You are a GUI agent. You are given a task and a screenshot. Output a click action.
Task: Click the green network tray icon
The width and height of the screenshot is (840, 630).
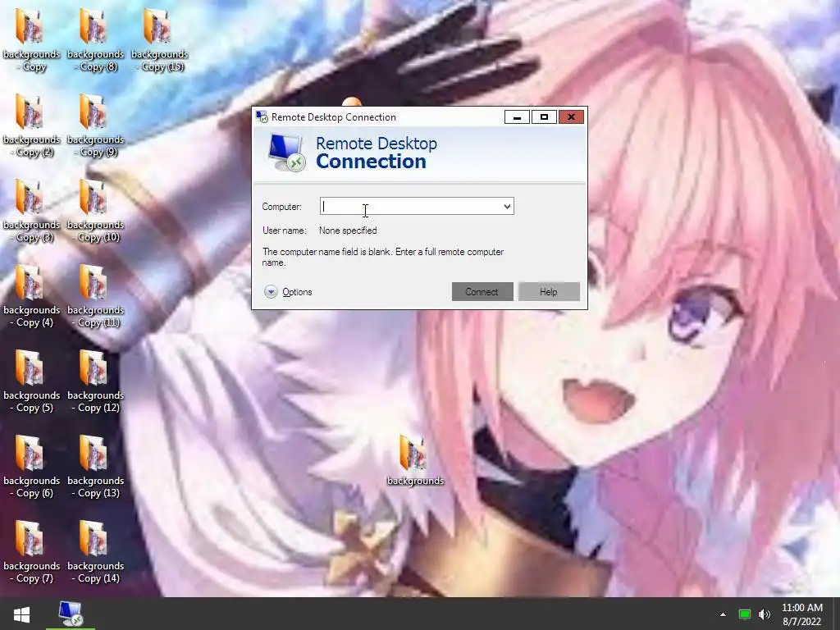pos(745,614)
